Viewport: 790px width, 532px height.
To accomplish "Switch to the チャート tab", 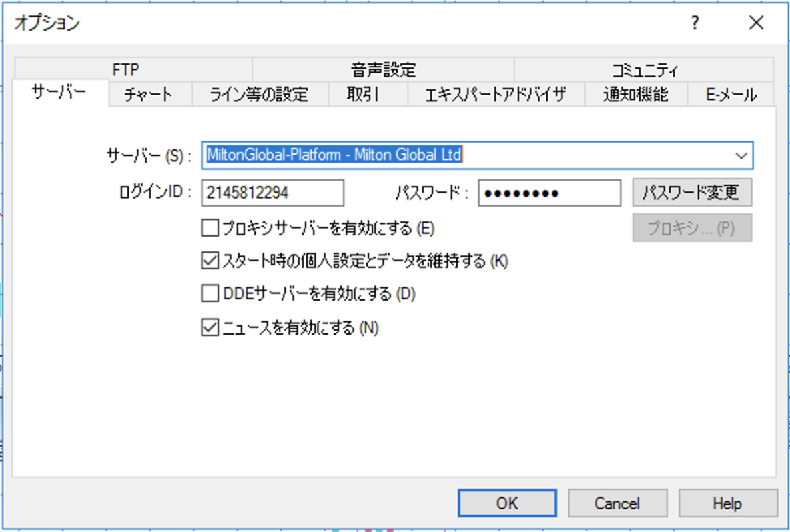I will [149, 94].
